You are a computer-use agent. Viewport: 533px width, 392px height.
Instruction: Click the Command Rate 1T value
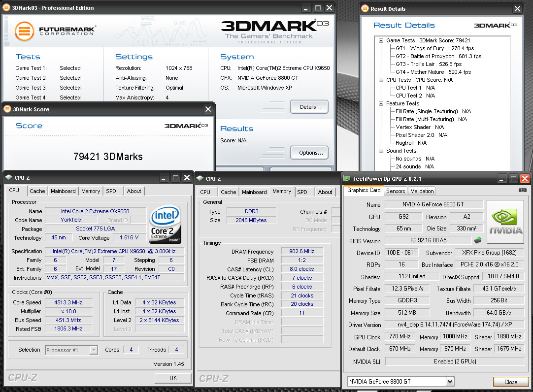click(x=302, y=313)
